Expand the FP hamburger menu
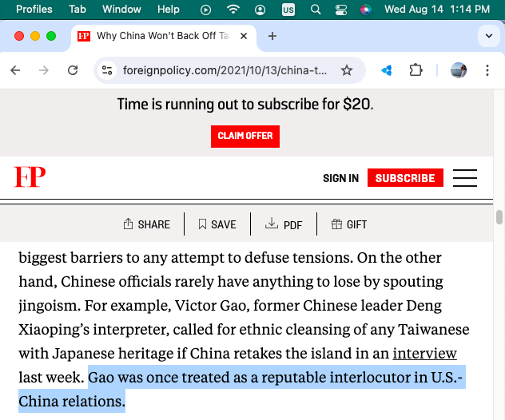Image resolution: width=505 pixels, height=420 pixels. coord(464,178)
